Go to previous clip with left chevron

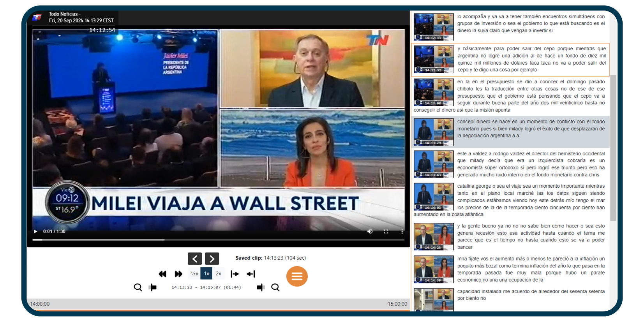[195, 259]
